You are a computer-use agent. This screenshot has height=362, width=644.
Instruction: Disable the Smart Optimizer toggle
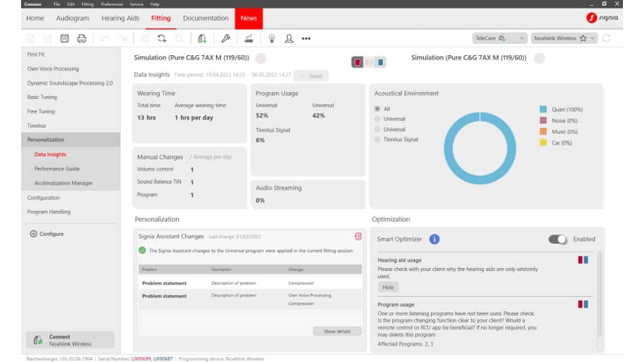[x=558, y=239]
